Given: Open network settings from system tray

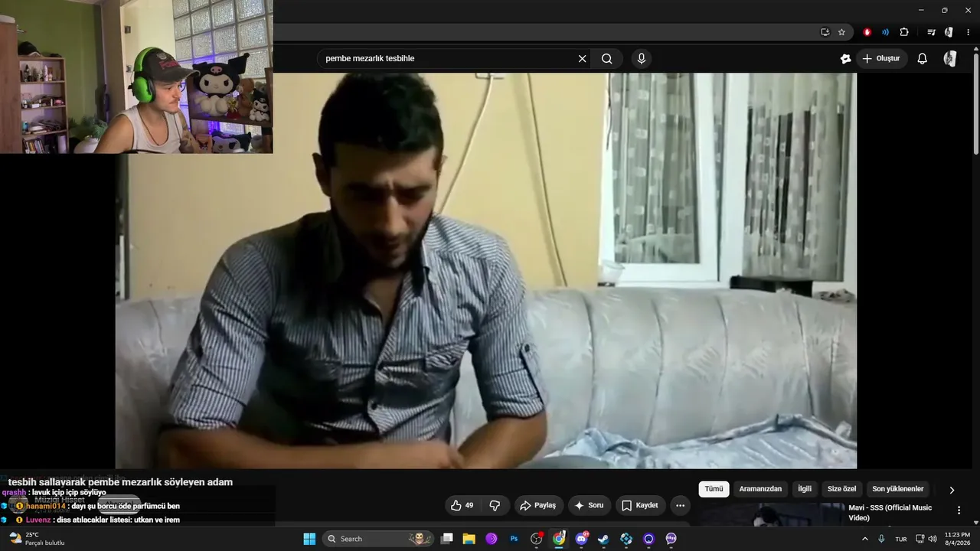Looking at the screenshot, I should click(x=920, y=539).
